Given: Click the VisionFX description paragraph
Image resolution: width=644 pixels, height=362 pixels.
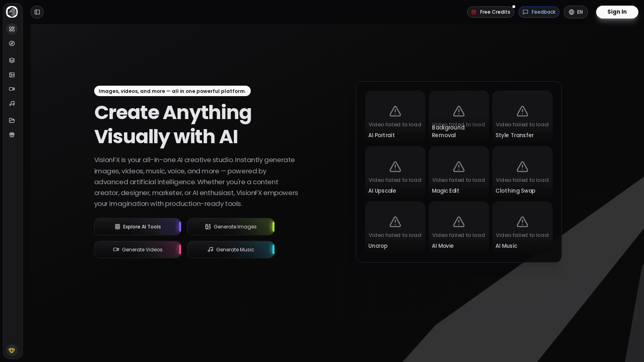Looking at the screenshot, I should click(196, 182).
